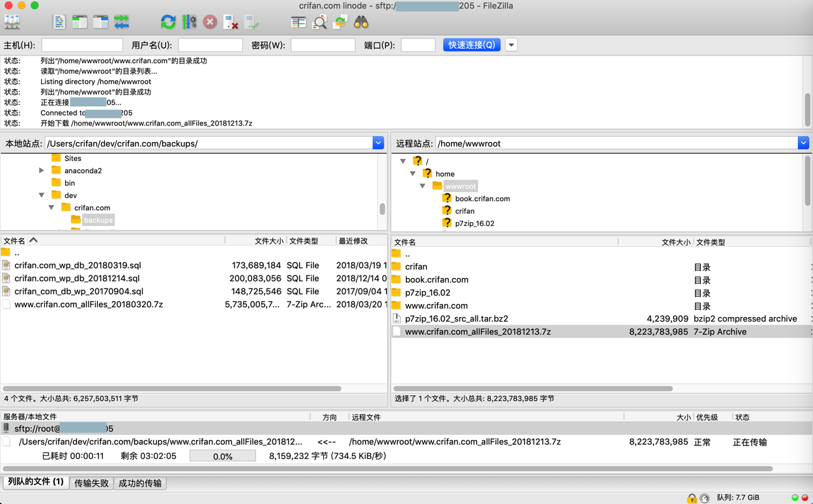Click folder icon of remote www.crifan.com
The height and width of the screenshot is (504, 813).
click(397, 305)
